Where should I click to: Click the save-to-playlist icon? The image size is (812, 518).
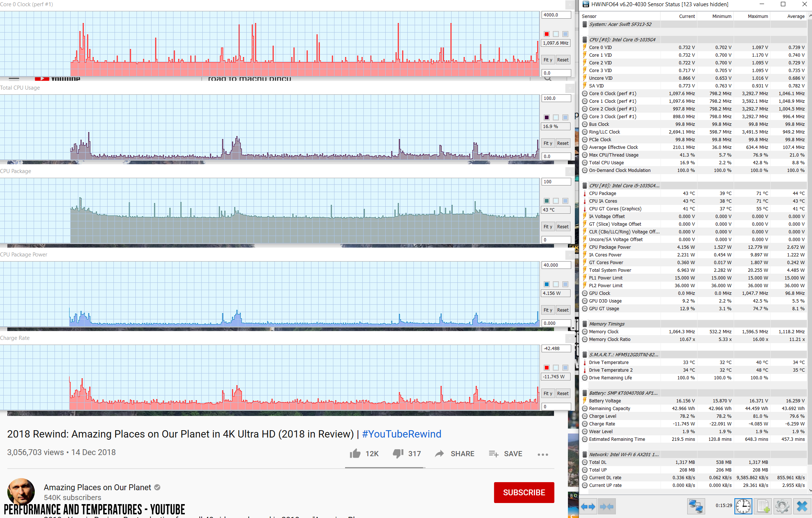(494, 454)
